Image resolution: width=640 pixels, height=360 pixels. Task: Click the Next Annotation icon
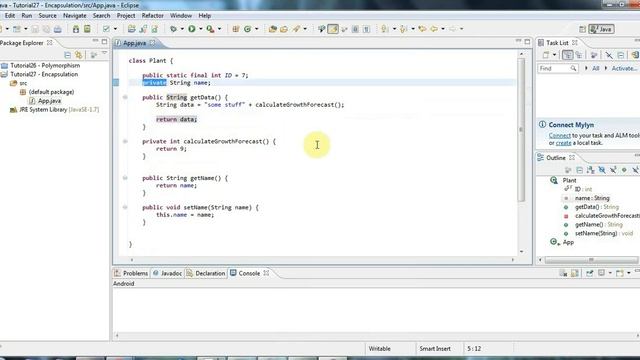tap(384, 29)
